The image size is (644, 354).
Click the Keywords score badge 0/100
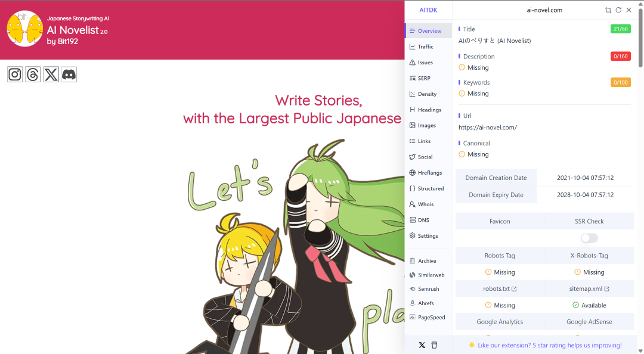[x=621, y=82]
